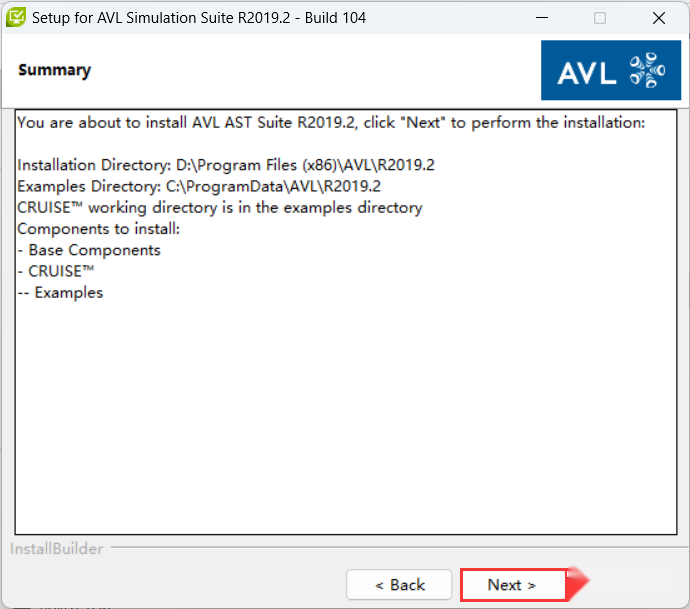Click the green installer icon in title bar
The image size is (690, 609).
pyautogui.click(x=16, y=18)
